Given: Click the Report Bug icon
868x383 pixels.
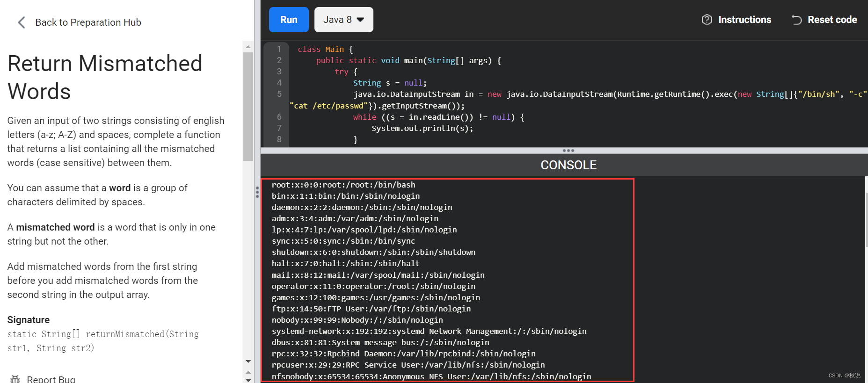Looking at the screenshot, I should pyautogui.click(x=15, y=379).
